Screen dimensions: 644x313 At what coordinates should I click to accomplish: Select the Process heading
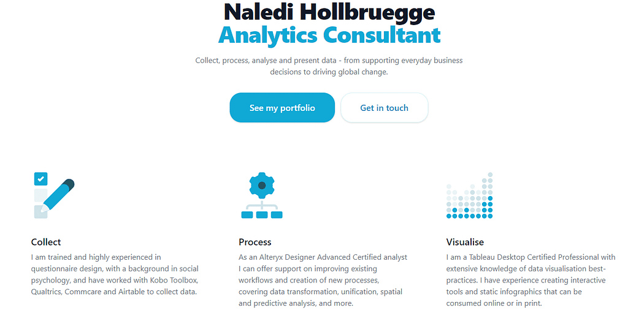coord(255,242)
